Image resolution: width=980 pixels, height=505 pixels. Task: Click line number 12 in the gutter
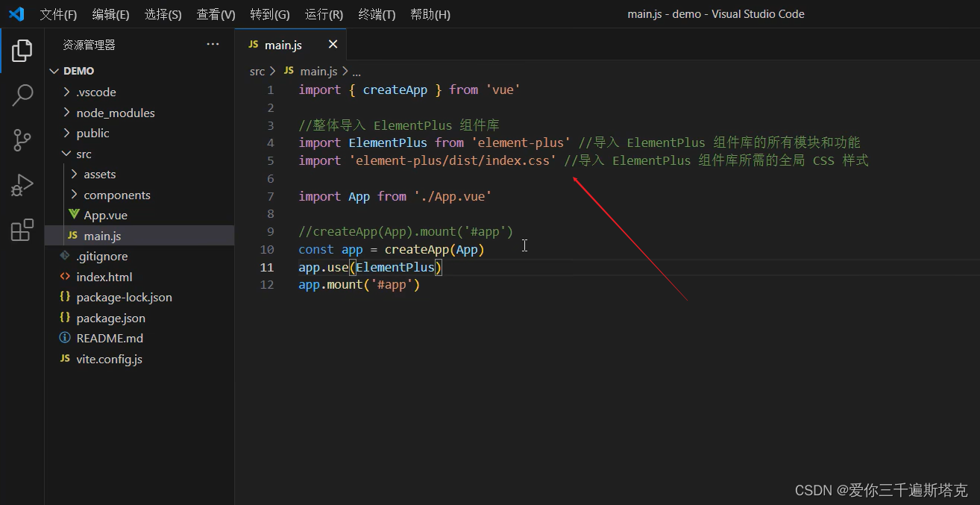click(267, 285)
